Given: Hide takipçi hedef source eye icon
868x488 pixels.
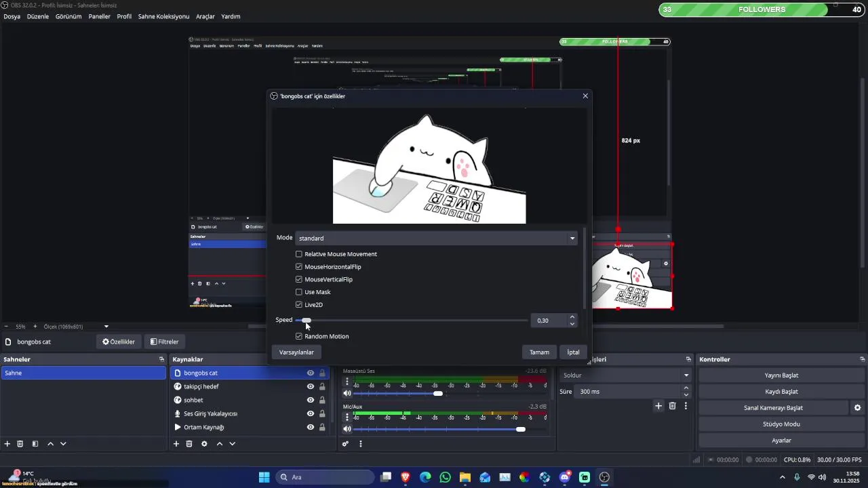Looking at the screenshot, I should click(x=311, y=386).
